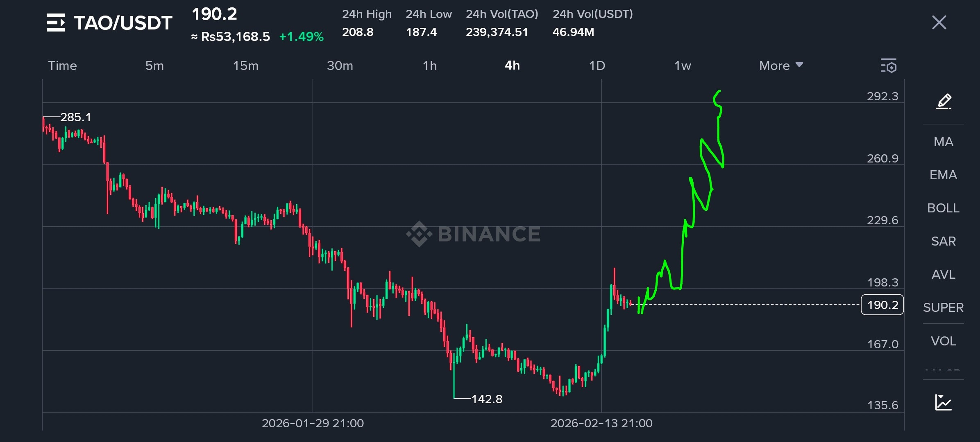Select the drawing pencil tool

pos(944,101)
